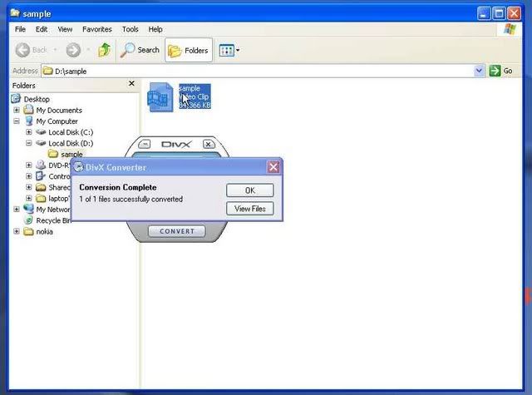Image resolution: width=532 pixels, height=395 pixels.
Task: Collapse Local Disk (D:) node
Action: tap(29, 143)
